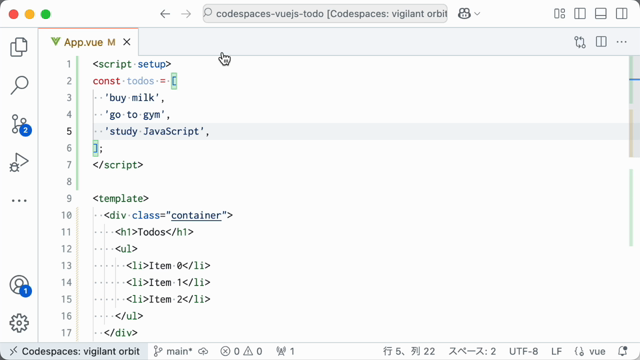Open Source Control with 2 changes
Screen dimensions: 640x360
pos(20,124)
